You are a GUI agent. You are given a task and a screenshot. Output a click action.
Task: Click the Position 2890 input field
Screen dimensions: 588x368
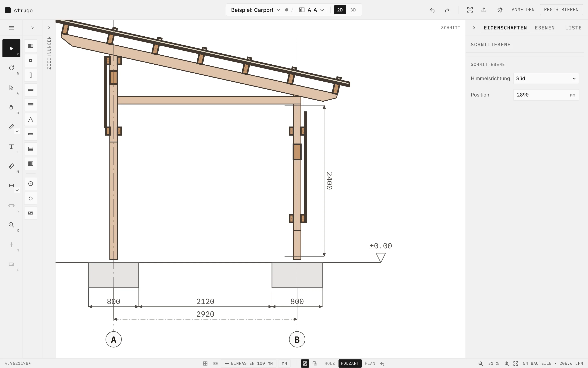coord(546,95)
